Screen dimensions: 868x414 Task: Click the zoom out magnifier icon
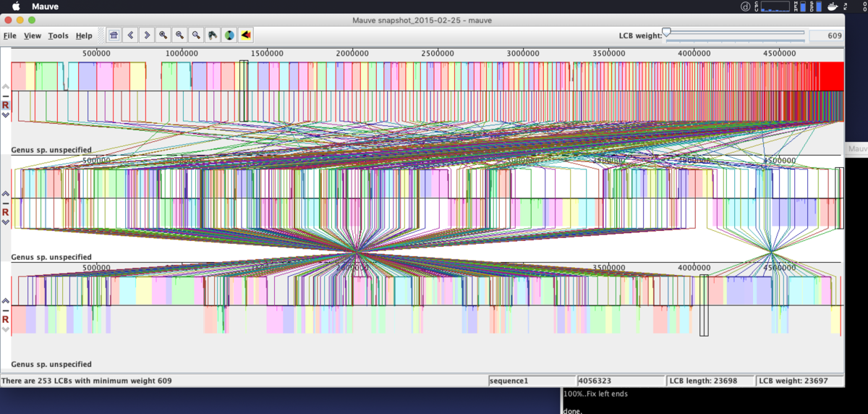tap(179, 35)
